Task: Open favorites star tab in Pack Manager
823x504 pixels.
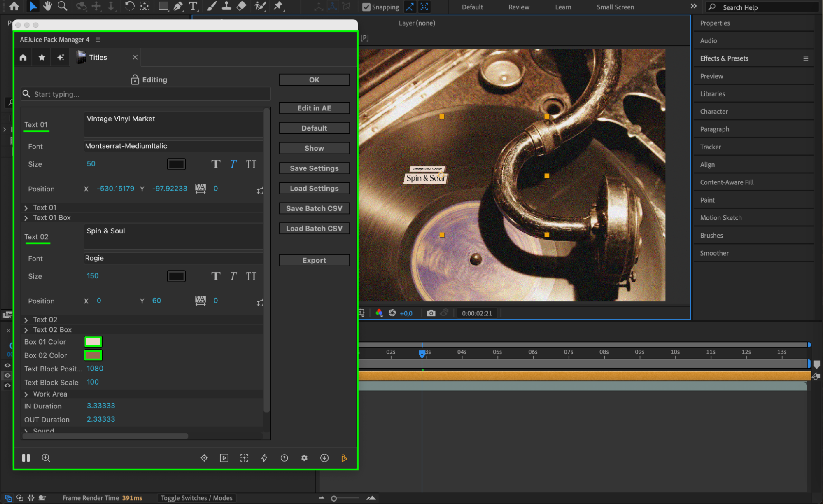Action: pos(42,58)
